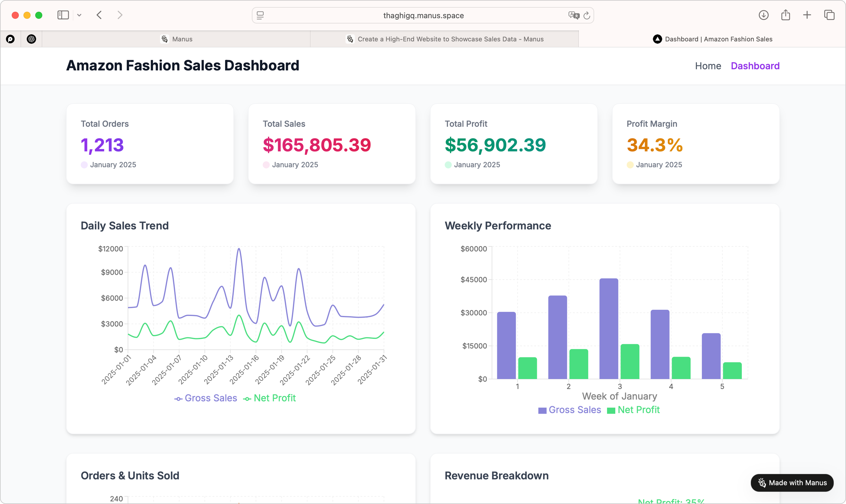
Task: Click the Revenue Breakdown heading
Action: click(x=496, y=476)
